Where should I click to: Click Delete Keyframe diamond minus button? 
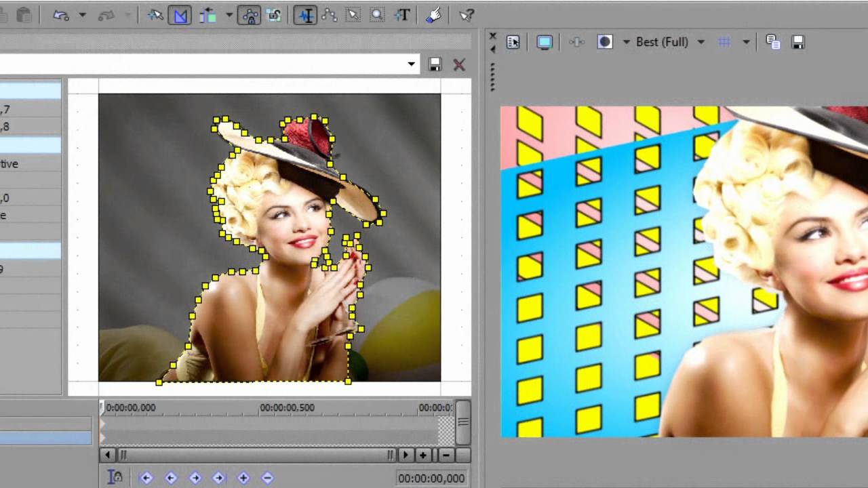point(267,478)
